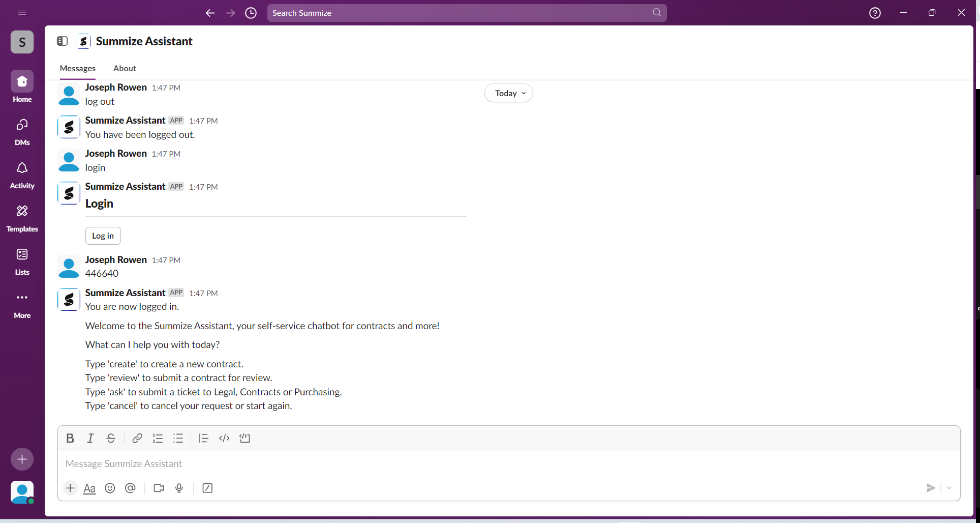Switch to the Messages tab
Image resolution: width=980 pixels, height=523 pixels.
(78, 68)
